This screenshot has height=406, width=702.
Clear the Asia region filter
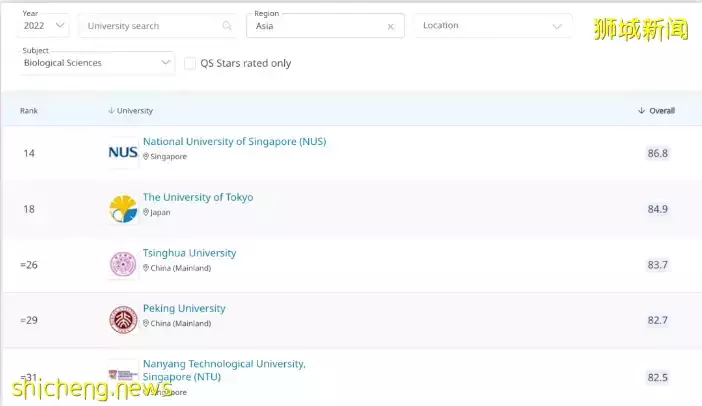click(390, 26)
